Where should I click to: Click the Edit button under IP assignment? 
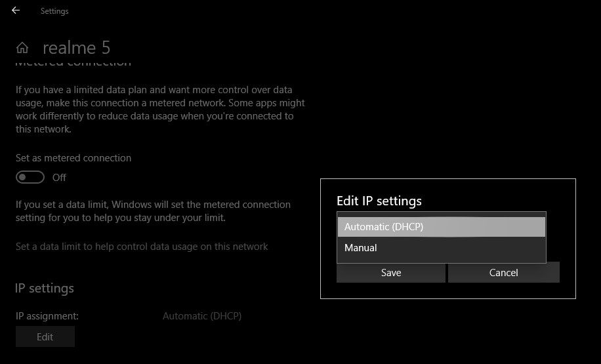tap(45, 337)
